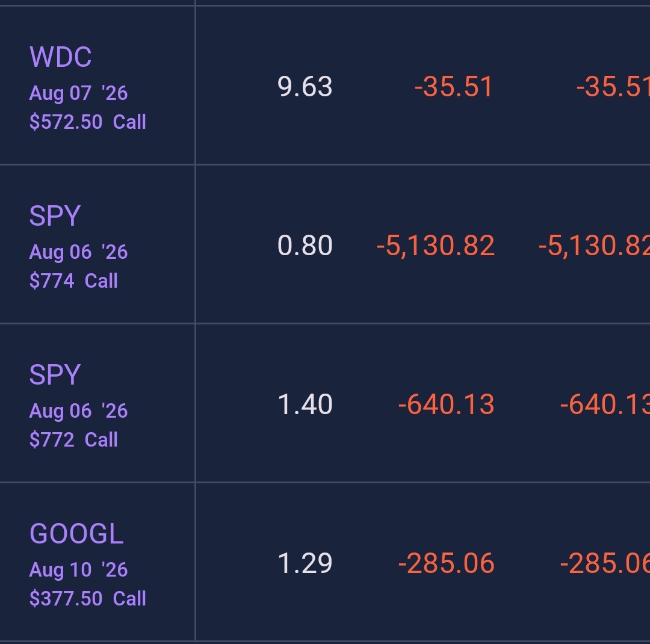650x644 pixels.
Task: Open the WDC ticker symbol
Action: [61, 57]
